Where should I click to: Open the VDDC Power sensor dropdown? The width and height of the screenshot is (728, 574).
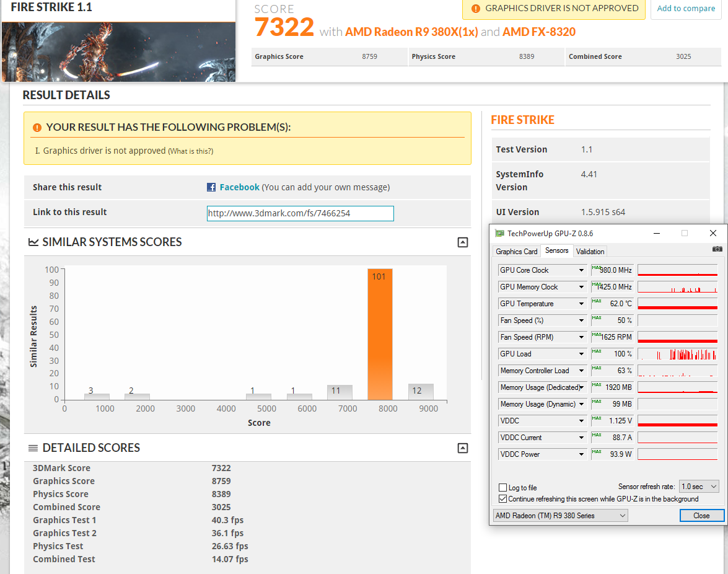pos(581,454)
